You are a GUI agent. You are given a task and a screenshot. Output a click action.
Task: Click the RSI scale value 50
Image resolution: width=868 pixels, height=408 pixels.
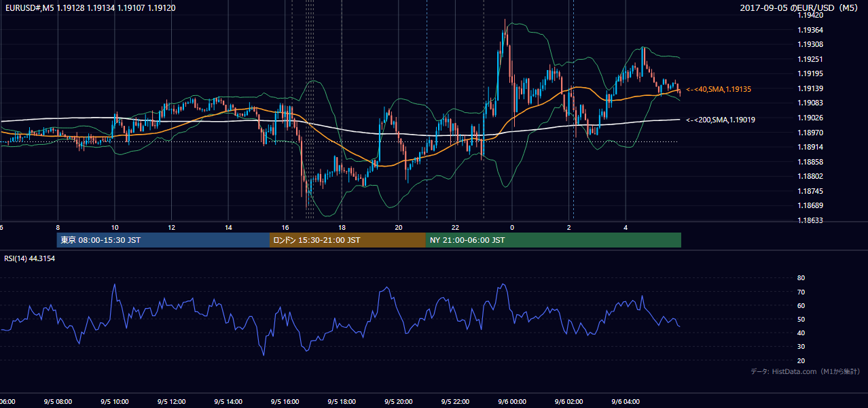(801, 319)
